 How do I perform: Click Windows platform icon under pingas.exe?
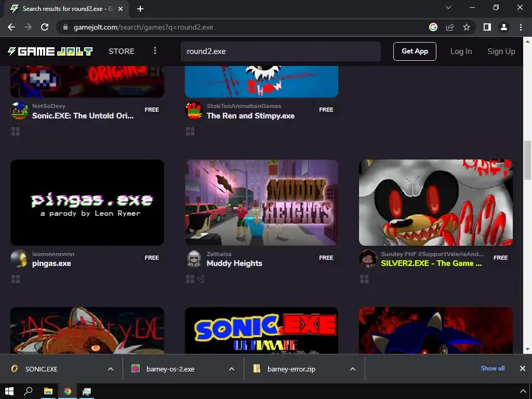pos(16,279)
